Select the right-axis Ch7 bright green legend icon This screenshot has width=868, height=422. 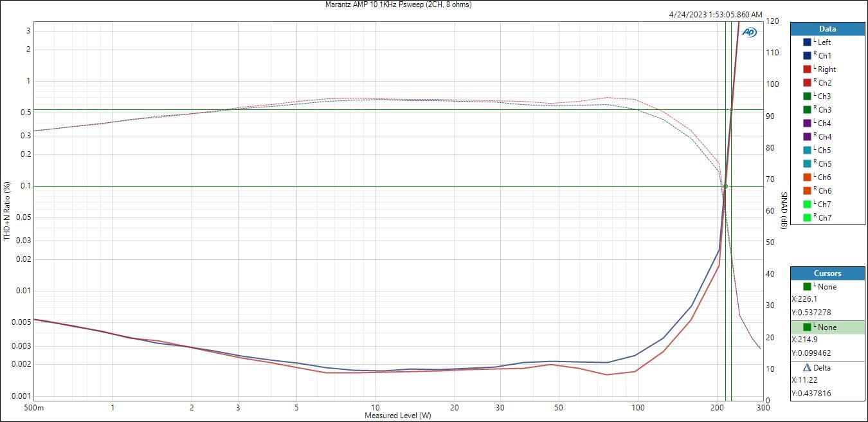point(807,218)
